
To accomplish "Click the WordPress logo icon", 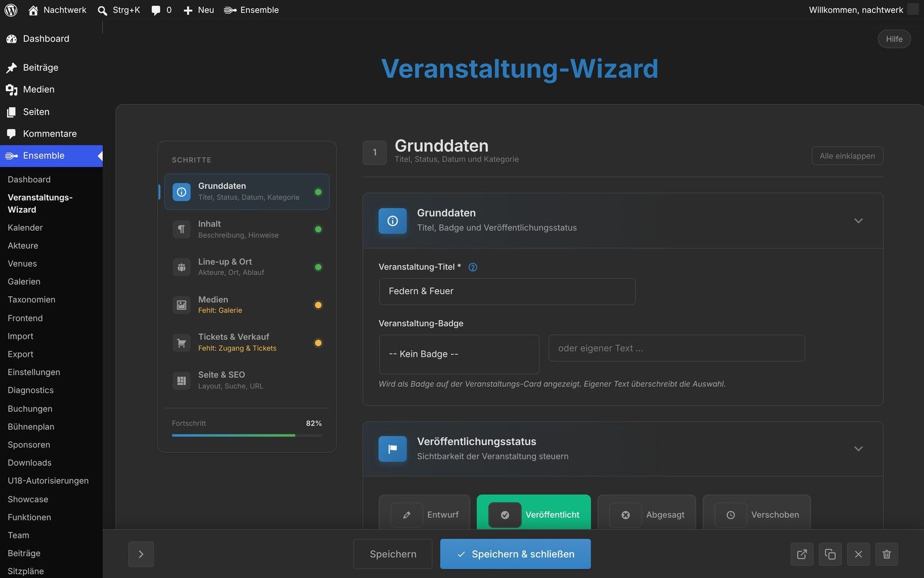I will coord(11,10).
